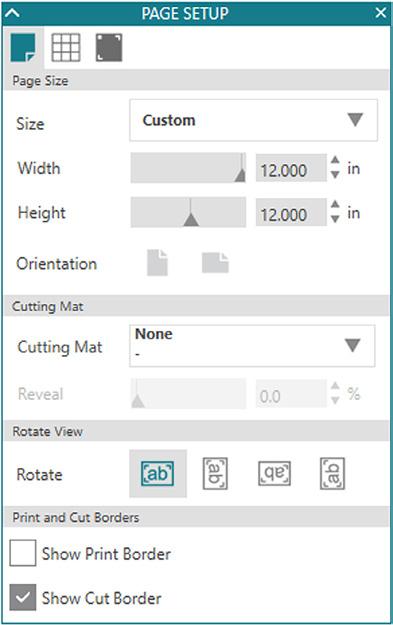Viewport: 393px width, 625px height.
Task: Click the Height slider handle
Action: [x=191, y=220]
